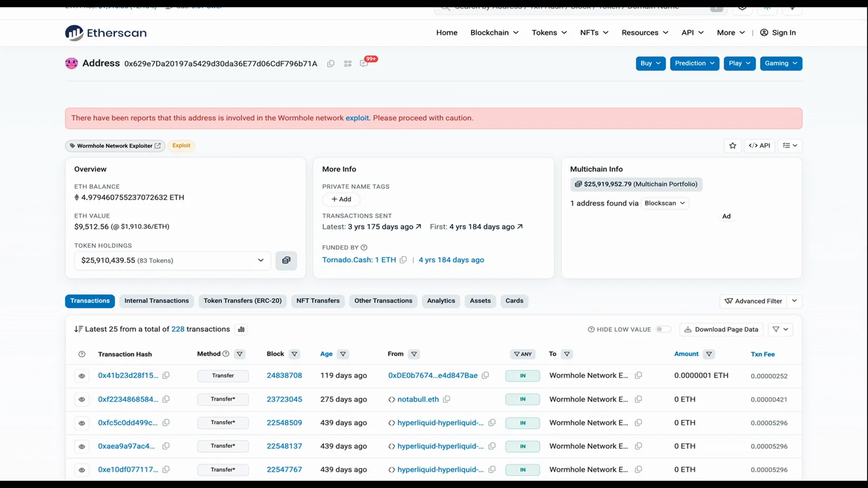Filter by Age column
Image resolution: width=868 pixels, height=488 pixels.
pyautogui.click(x=343, y=354)
